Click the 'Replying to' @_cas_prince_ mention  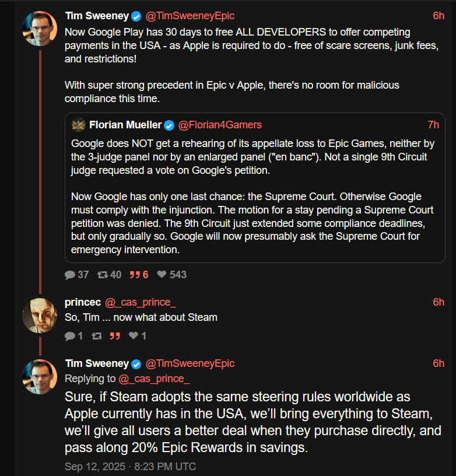[x=154, y=379]
